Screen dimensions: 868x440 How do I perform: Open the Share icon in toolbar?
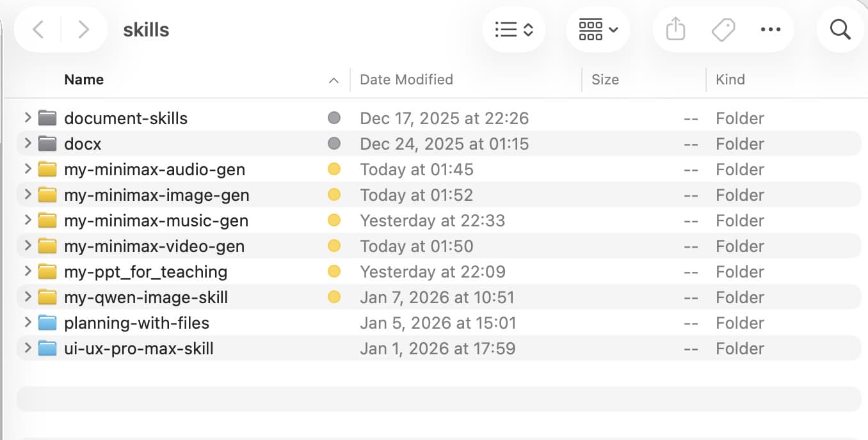pyautogui.click(x=675, y=29)
